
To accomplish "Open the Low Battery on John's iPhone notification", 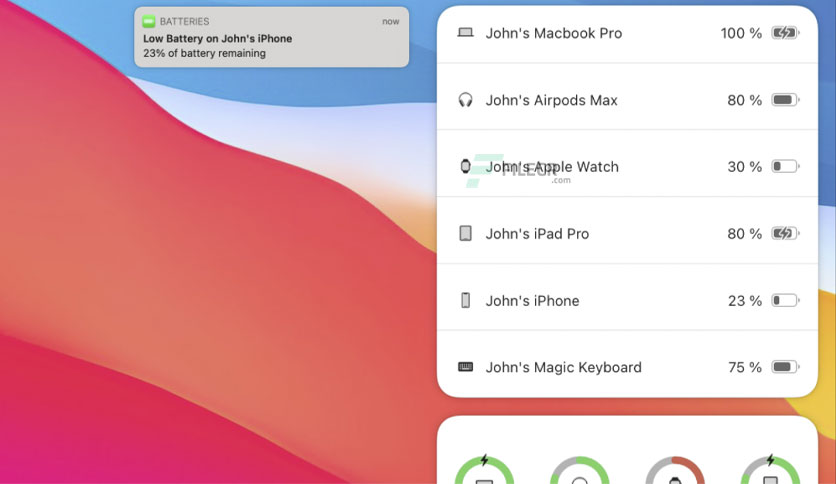I will click(x=271, y=37).
